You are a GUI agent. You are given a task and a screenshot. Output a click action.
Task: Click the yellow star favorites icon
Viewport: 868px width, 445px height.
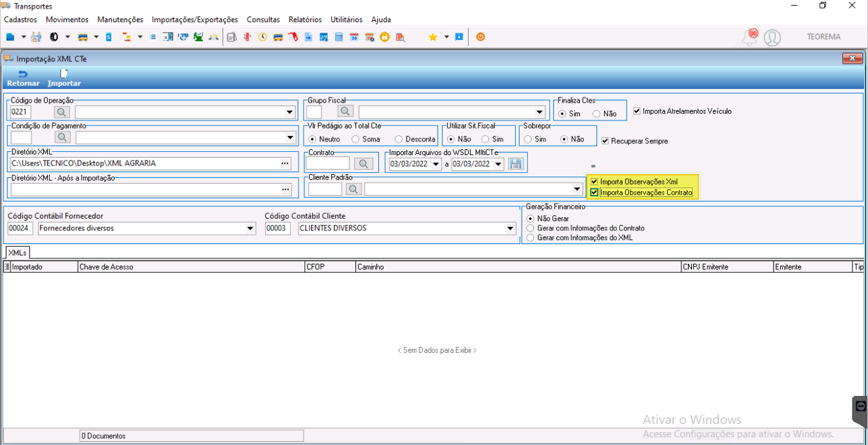pos(433,37)
